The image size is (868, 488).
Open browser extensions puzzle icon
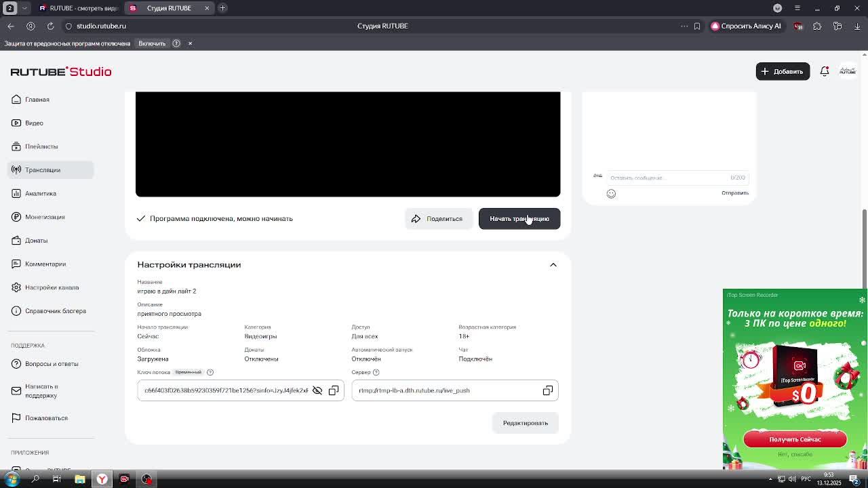point(817,26)
